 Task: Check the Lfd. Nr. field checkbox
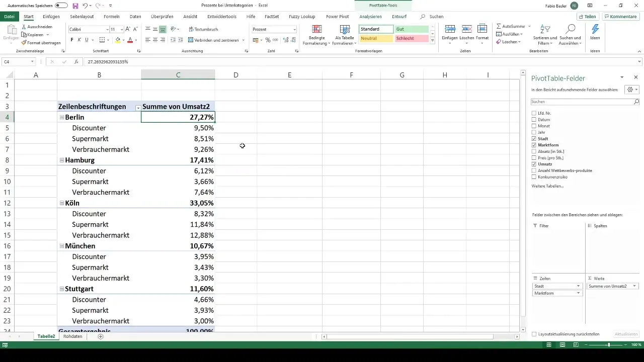click(x=534, y=113)
